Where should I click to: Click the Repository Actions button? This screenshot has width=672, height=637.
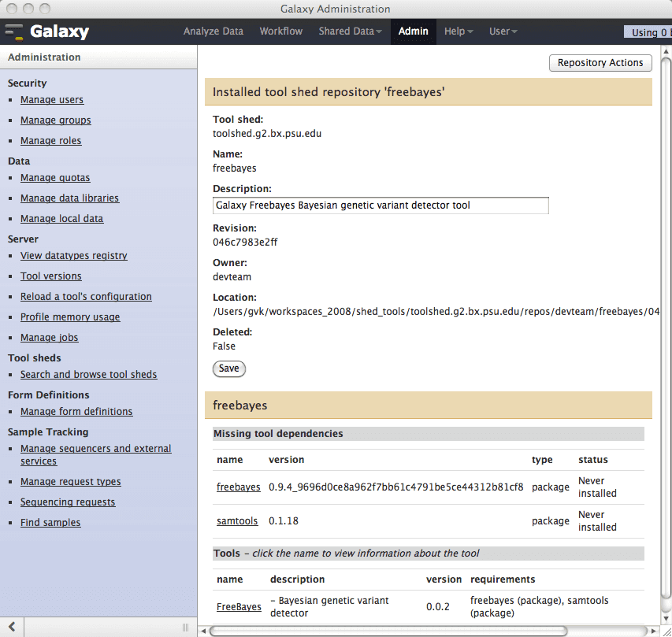coord(600,63)
